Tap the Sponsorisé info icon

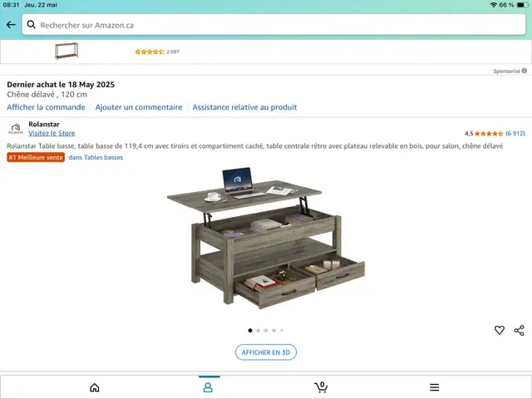pyautogui.click(x=525, y=71)
